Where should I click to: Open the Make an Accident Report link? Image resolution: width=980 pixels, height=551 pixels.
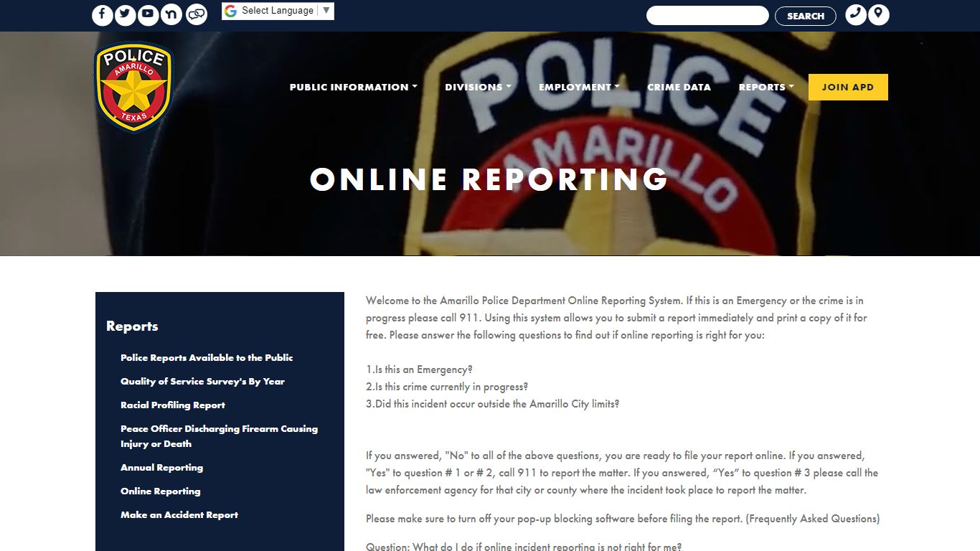click(x=179, y=514)
